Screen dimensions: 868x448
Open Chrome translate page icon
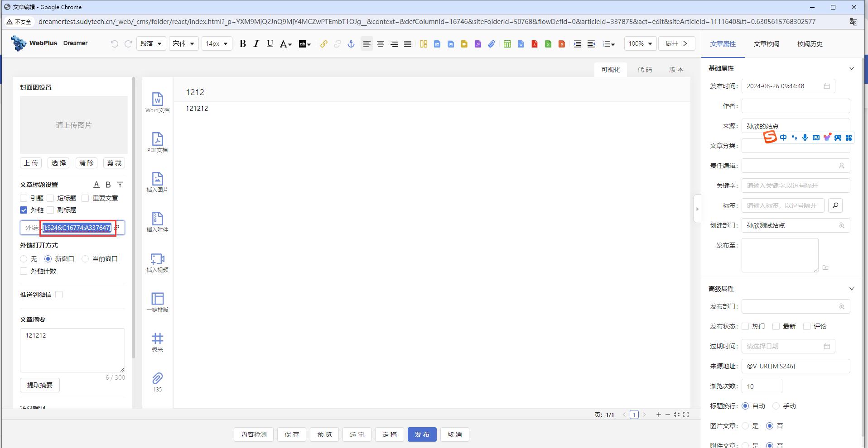pos(854,22)
